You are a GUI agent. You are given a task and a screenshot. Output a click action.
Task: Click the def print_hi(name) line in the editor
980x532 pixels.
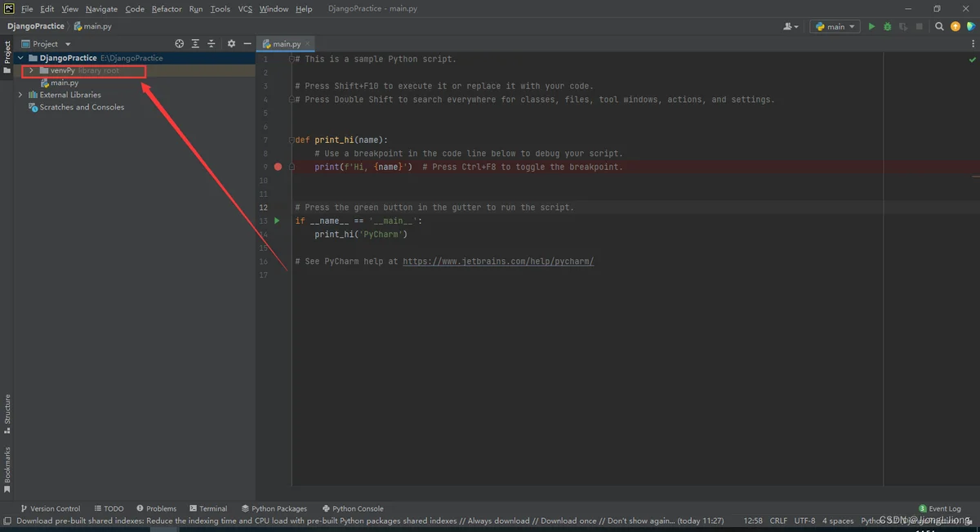pyautogui.click(x=341, y=140)
